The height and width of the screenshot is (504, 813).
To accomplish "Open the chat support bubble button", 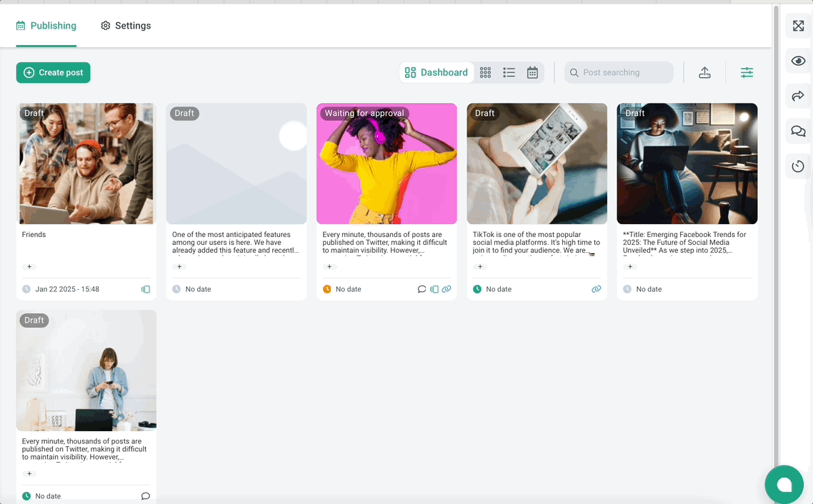I will (784, 485).
